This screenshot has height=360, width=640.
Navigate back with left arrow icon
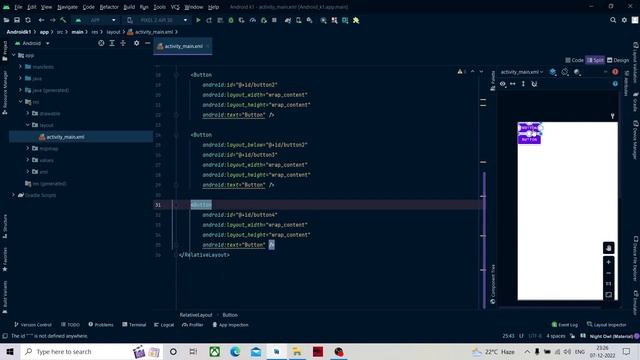click(41, 20)
